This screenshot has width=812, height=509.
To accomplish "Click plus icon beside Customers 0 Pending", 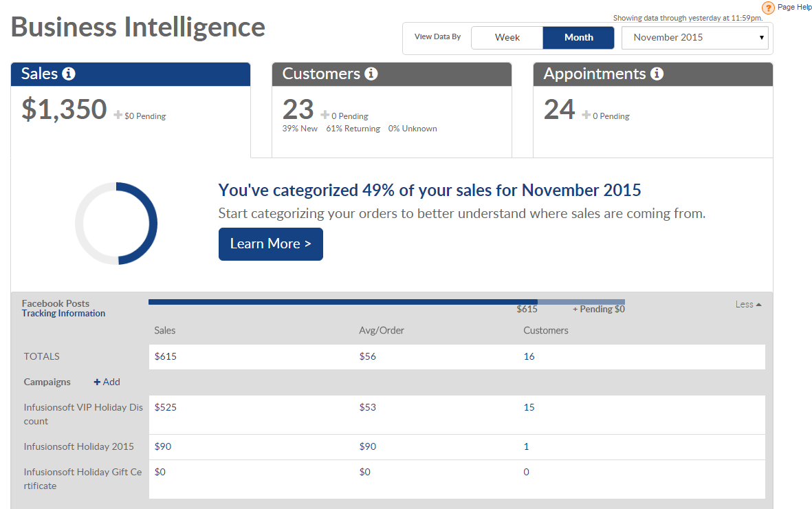I will point(325,116).
